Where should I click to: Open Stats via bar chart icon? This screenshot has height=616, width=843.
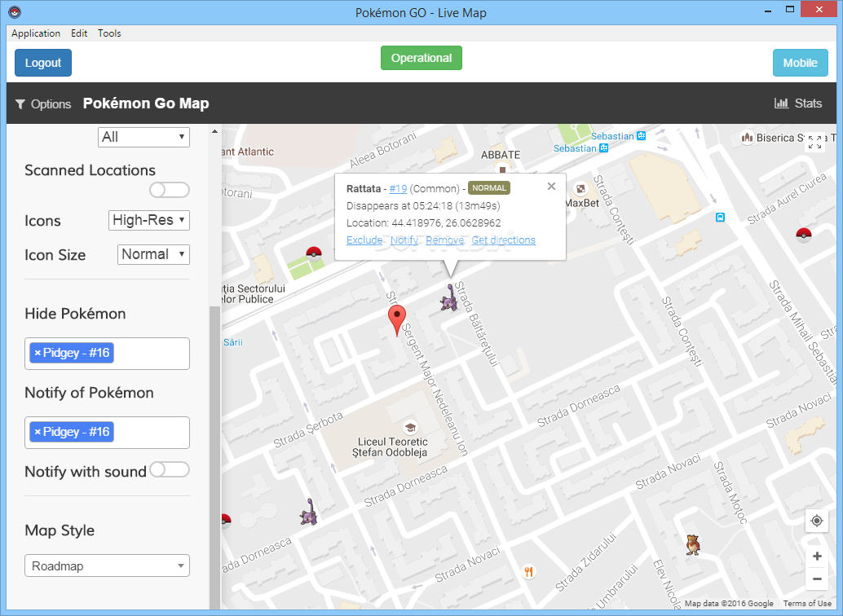tap(781, 103)
